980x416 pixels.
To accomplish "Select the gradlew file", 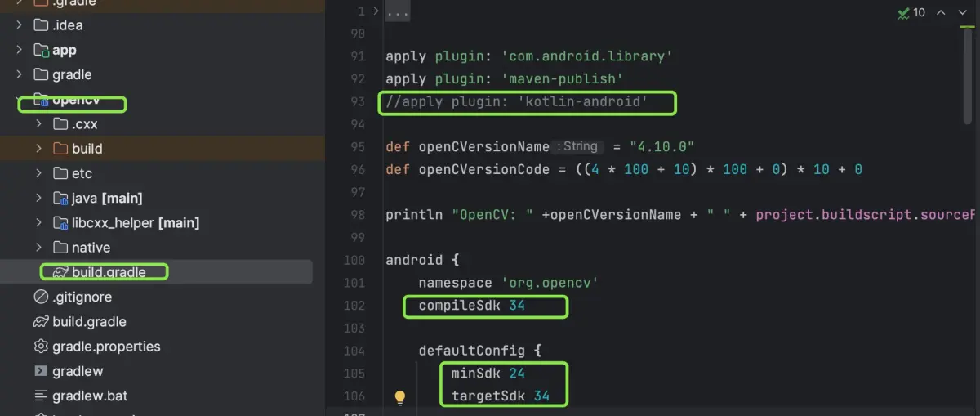I will [x=78, y=371].
